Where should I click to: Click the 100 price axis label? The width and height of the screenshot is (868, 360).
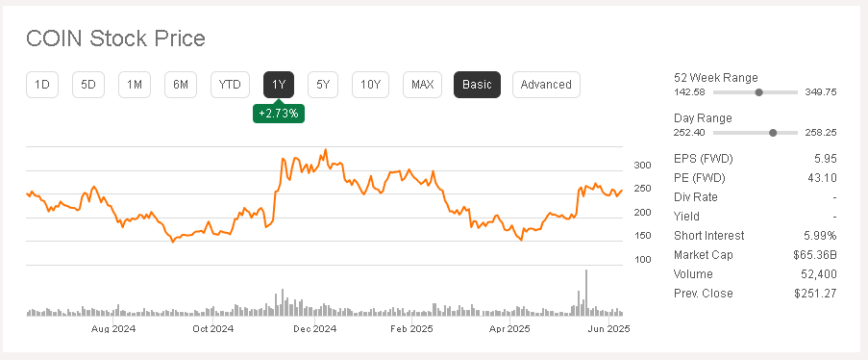coord(643,260)
